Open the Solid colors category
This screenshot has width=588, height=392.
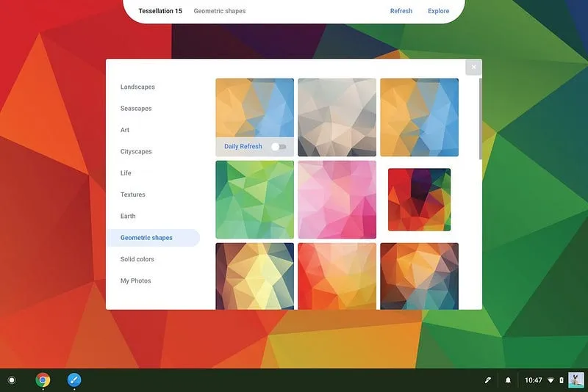tap(137, 259)
